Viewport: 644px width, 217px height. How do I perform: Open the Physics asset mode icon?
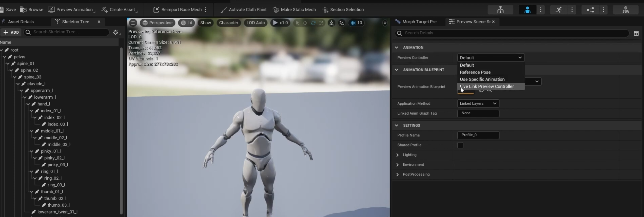[x=625, y=10]
